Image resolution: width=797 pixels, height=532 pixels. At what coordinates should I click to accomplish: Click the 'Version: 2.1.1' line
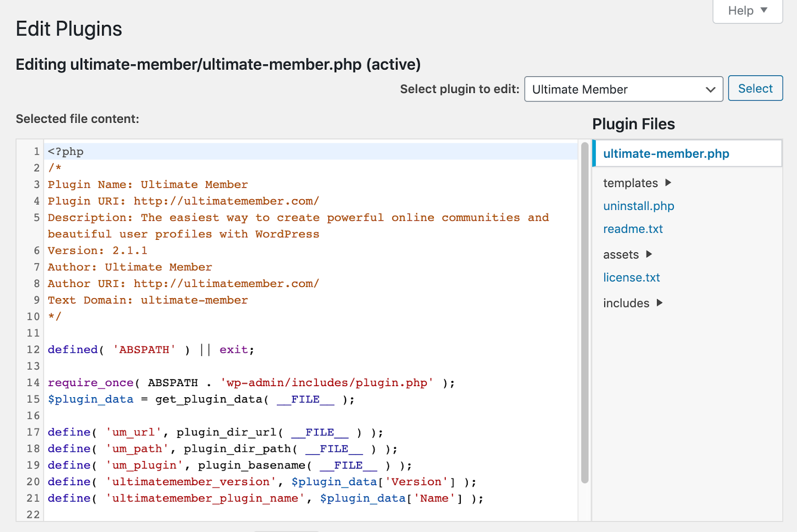coord(98,250)
